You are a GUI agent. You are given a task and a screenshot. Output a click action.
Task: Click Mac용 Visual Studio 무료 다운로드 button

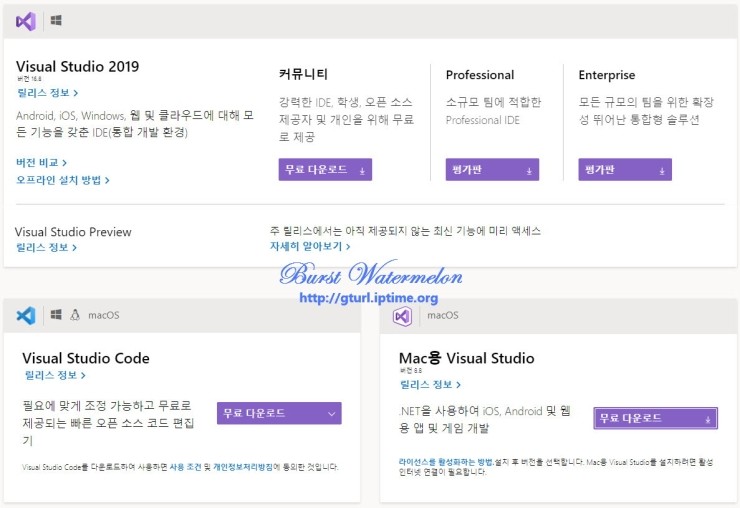[x=656, y=418]
